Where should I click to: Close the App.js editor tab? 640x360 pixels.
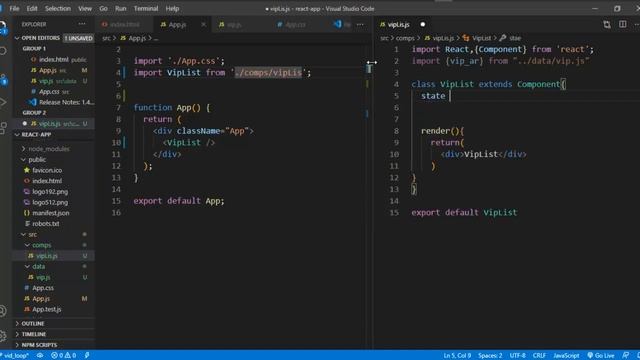click(203, 24)
